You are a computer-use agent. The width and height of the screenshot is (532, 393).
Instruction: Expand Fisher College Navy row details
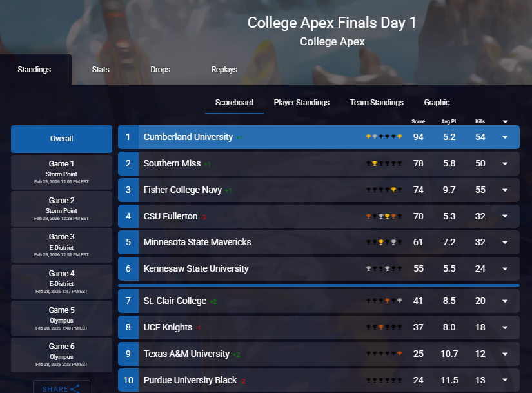point(505,190)
